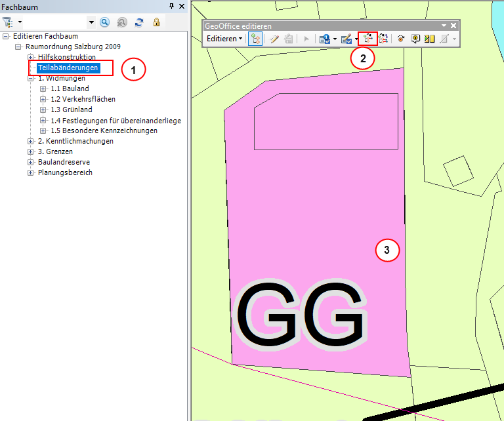This screenshot has height=421, width=504.
Task: Toggle the Fachbaum panel pin
Action: pos(171,7)
